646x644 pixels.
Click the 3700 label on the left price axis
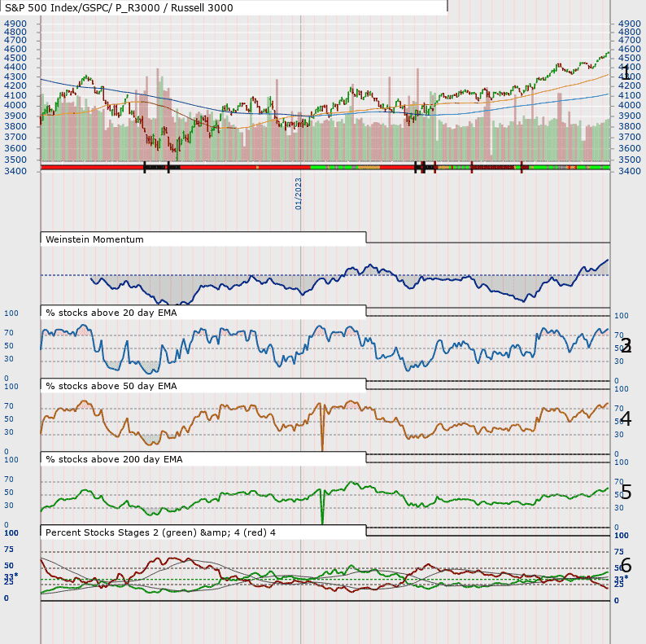pos(15,138)
